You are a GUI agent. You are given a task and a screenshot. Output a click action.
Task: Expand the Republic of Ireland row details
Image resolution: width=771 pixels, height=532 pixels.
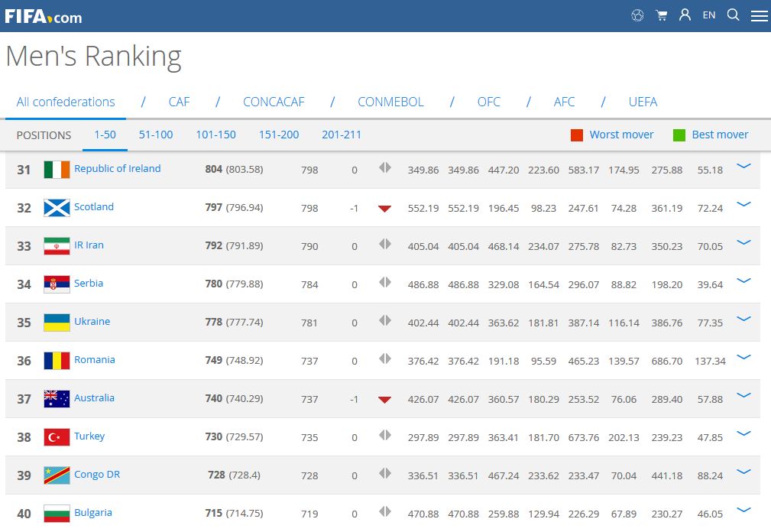click(743, 166)
